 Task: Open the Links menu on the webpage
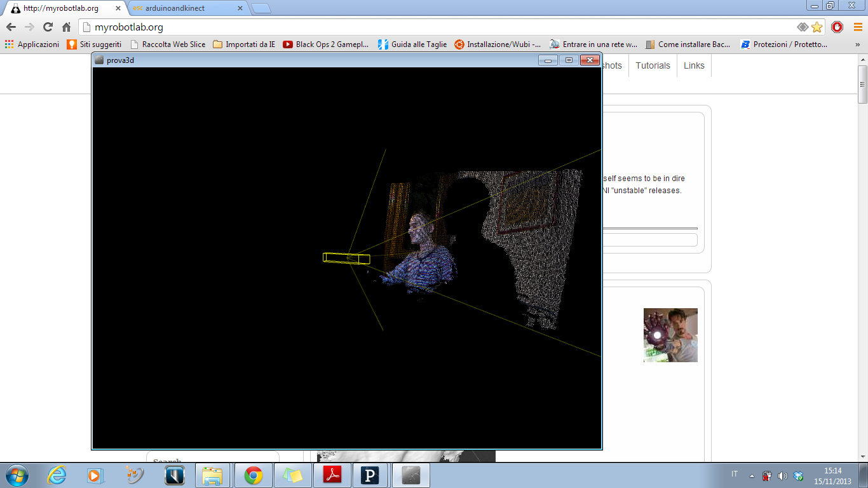coord(694,65)
